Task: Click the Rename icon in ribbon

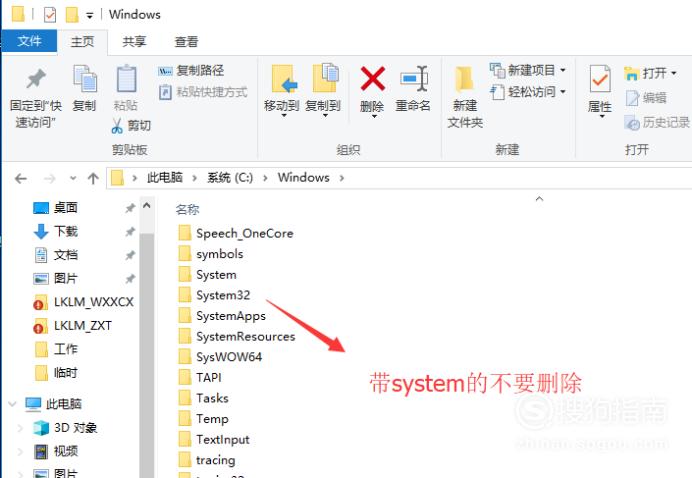Action: pyautogui.click(x=414, y=79)
